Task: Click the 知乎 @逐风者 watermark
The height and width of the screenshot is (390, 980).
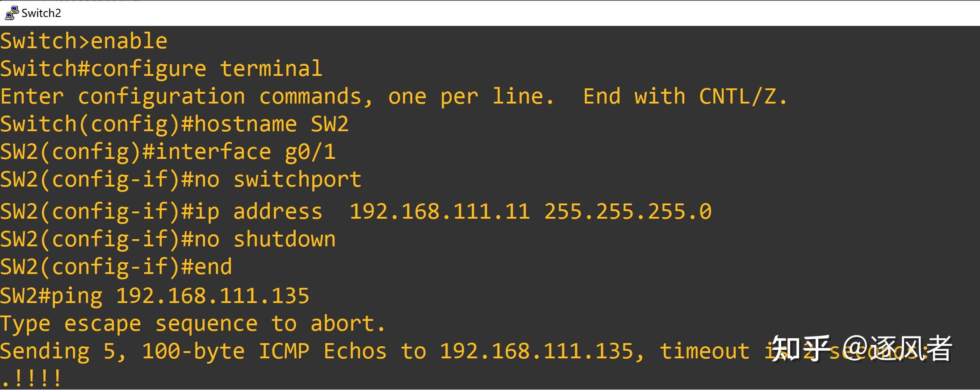Action: click(x=861, y=349)
